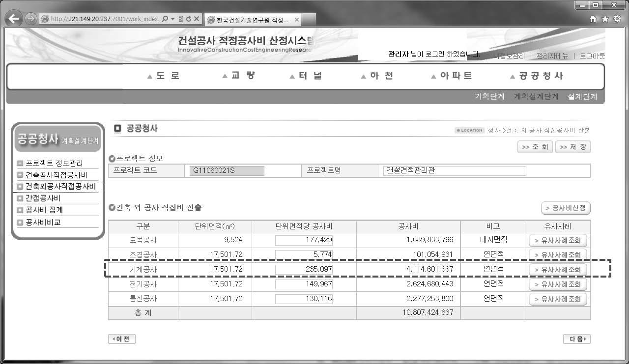Select the 기획단계 submenu
Screen dimensions: 629x364
pos(489,97)
